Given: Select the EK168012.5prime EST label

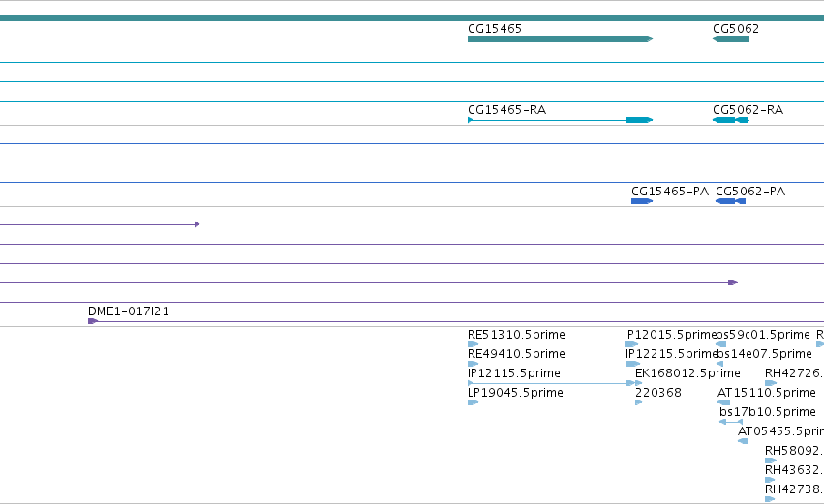Looking at the screenshot, I should [687, 373].
